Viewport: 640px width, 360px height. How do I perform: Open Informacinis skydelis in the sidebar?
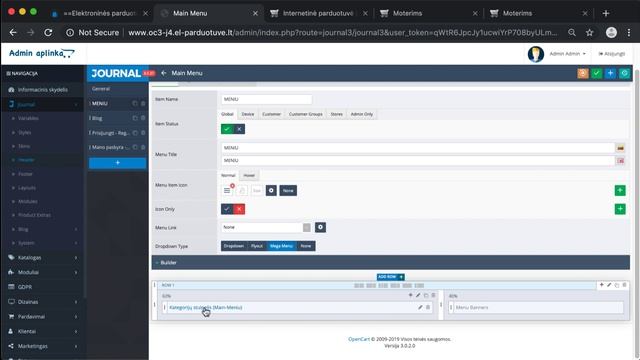[42, 90]
